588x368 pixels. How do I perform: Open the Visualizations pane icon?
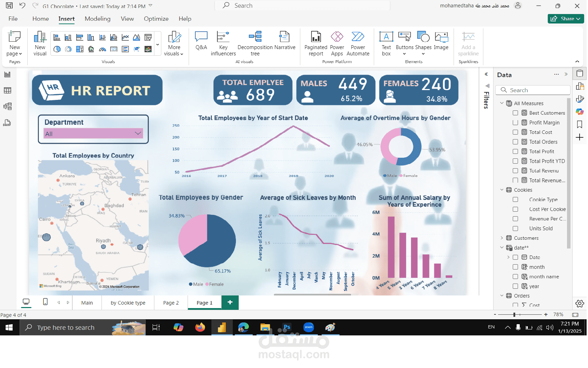(580, 86)
